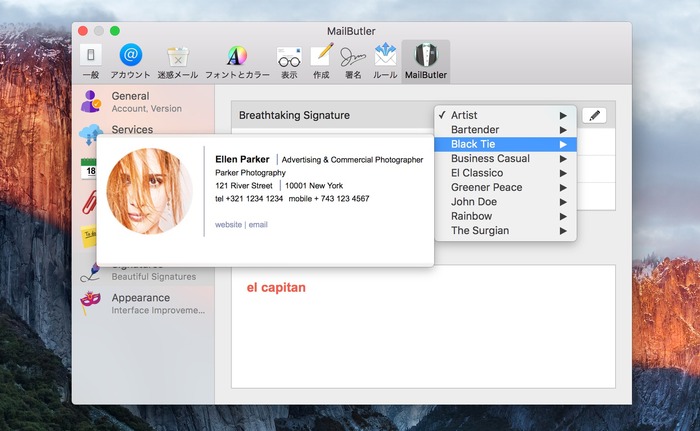
Task: Choose Black Tie signature template
Action: [505, 144]
